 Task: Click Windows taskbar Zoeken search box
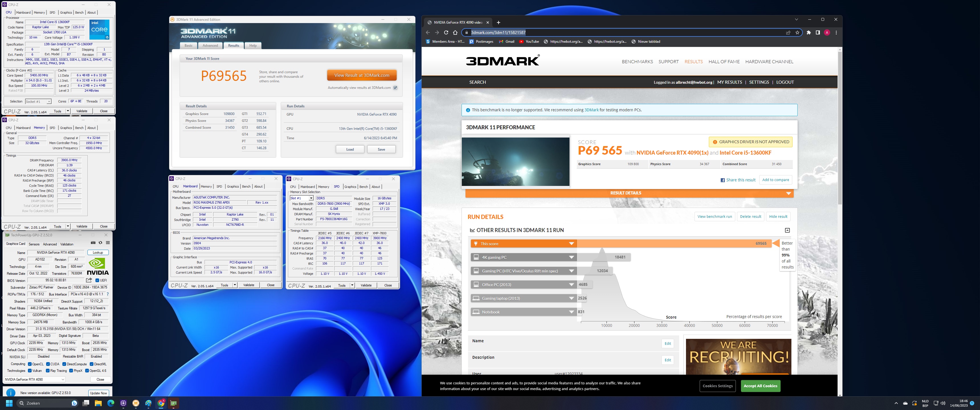48,403
